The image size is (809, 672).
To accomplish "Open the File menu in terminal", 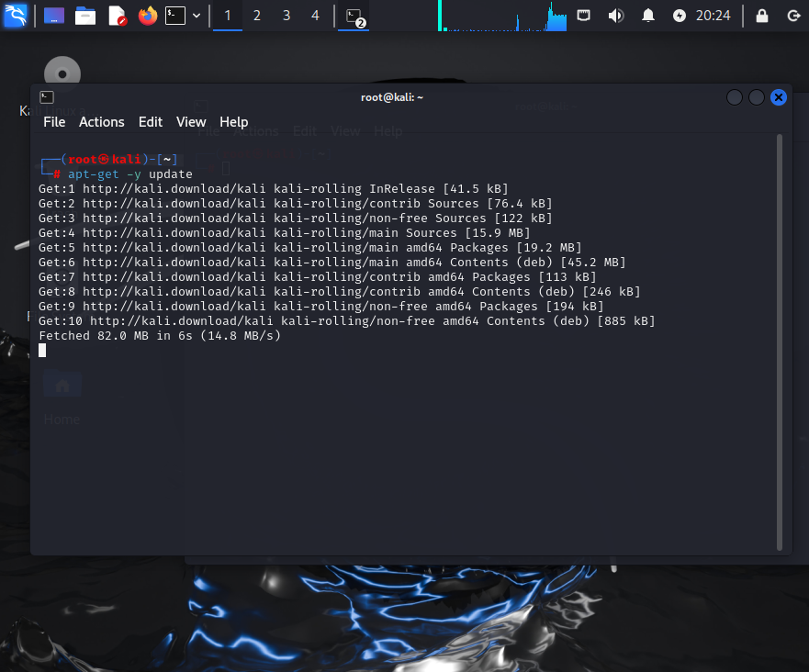I will point(54,122).
